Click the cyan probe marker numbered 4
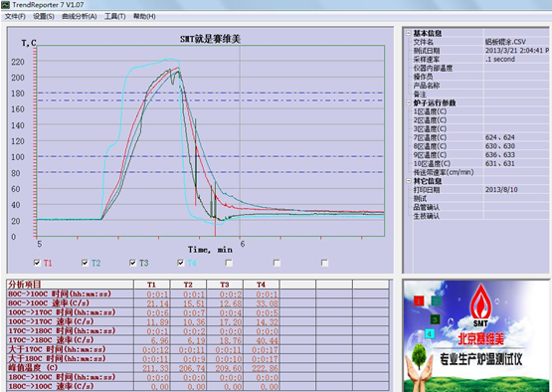The height and width of the screenshot is (392, 552). pos(429,333)
